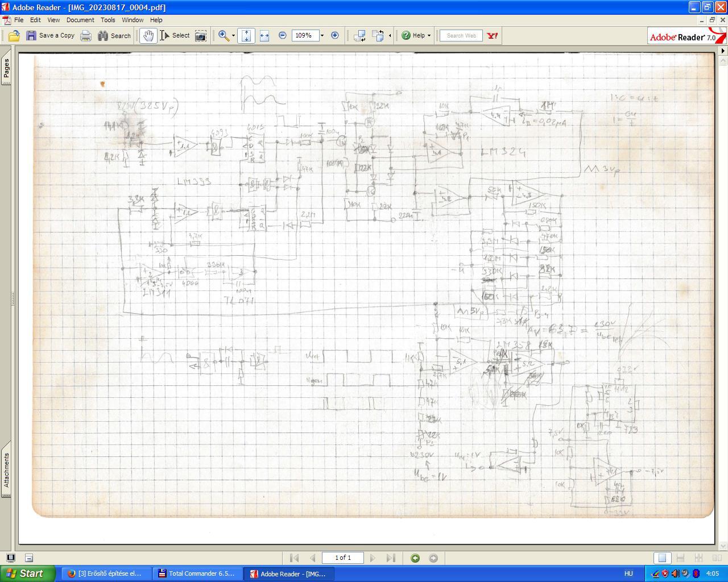Click the system clock showing 4:05
728x582 pixels.
click(x=712, y=574)
